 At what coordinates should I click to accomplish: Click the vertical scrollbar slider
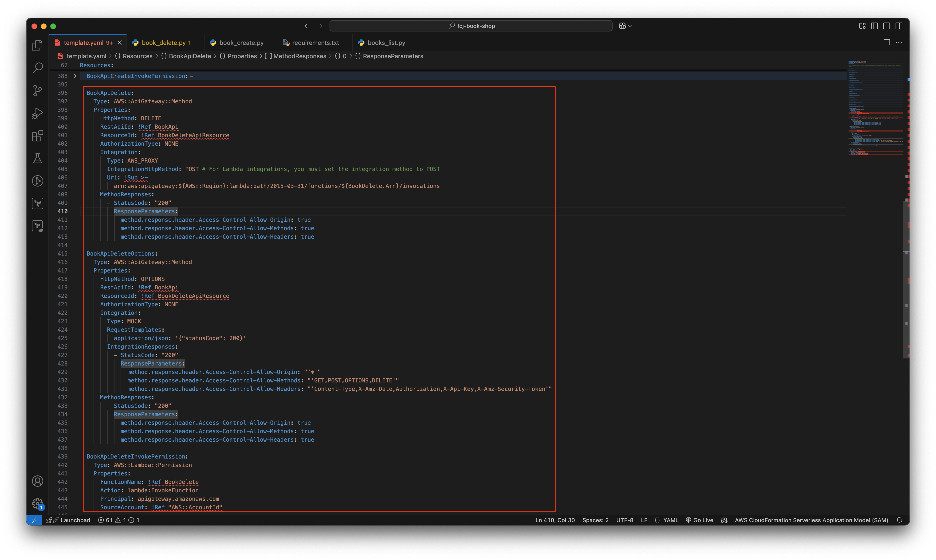point(906,279)
